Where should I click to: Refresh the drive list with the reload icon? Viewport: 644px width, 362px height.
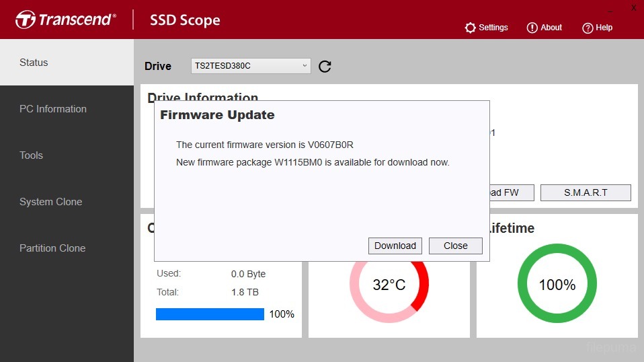(x=325, y=66)
